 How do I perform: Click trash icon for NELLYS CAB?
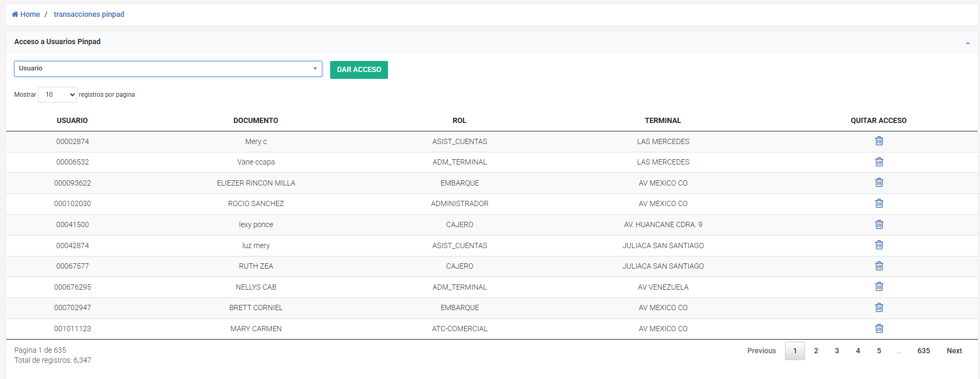(x=879, y=286)
